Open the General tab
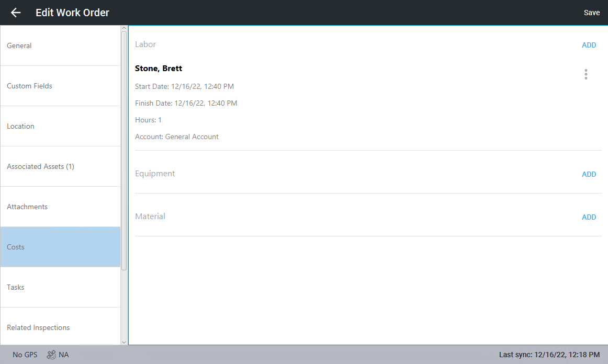The width and height of the screenshot is (608, 364). [x=60, y=45]
